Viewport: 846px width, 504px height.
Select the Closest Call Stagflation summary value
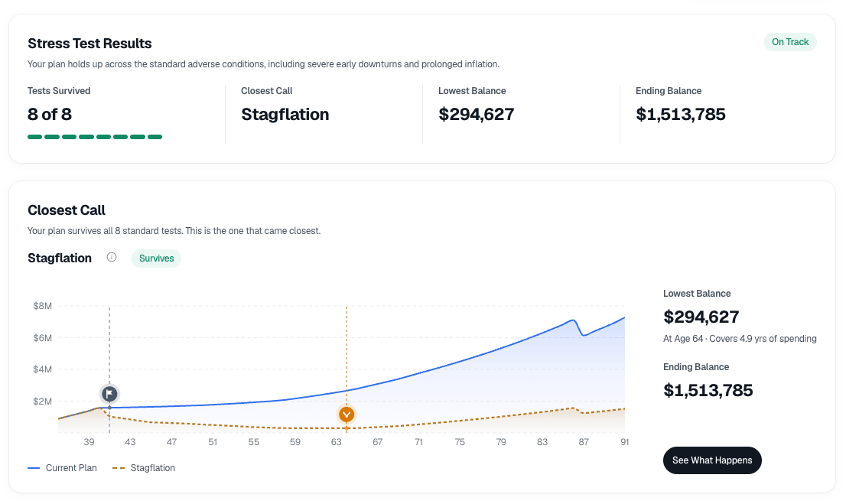click(285, 115)
